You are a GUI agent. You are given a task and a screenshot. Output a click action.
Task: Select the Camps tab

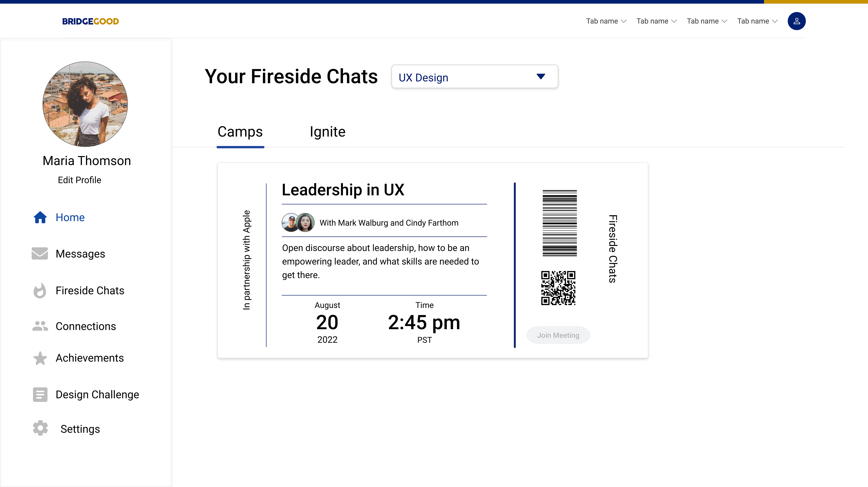(x=240, y=132)
